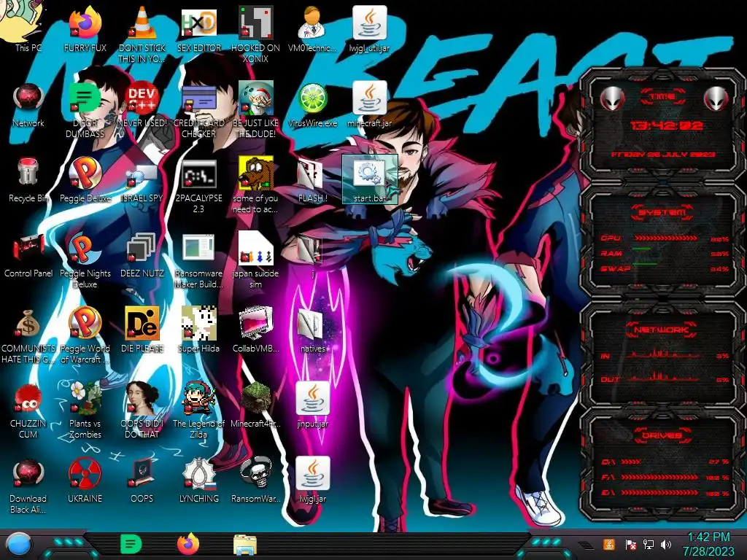Click the CPU usage bar in SYSTEM widget
This screenshot has height=560, width=747.
point(665,238)
